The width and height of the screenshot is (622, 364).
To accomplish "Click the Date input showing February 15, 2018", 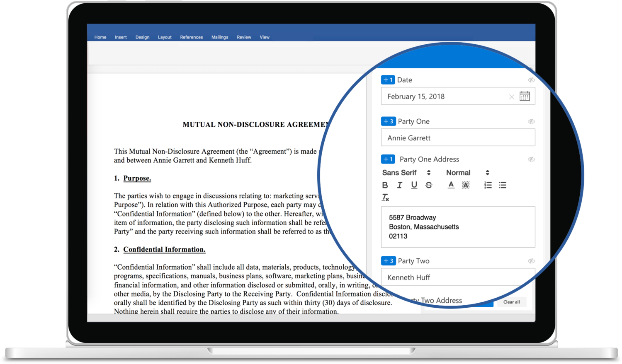I will (458, 96).
